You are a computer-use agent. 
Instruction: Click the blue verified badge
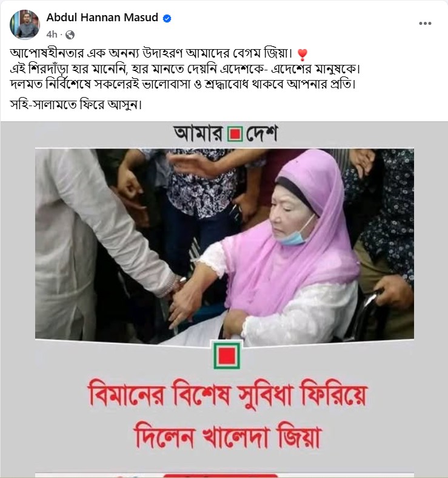coord(167,18)
